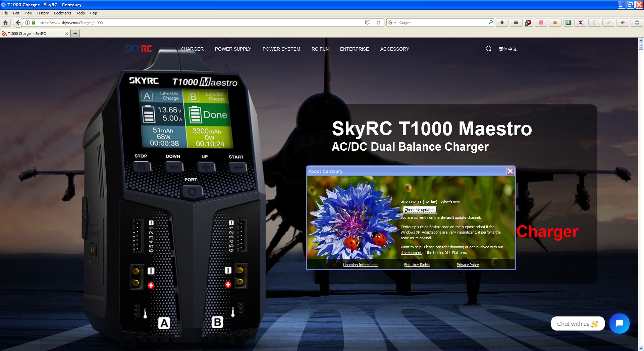Close the T1000 Charger tab
This screenshot has height=351, width=644.
coord(66,34)
